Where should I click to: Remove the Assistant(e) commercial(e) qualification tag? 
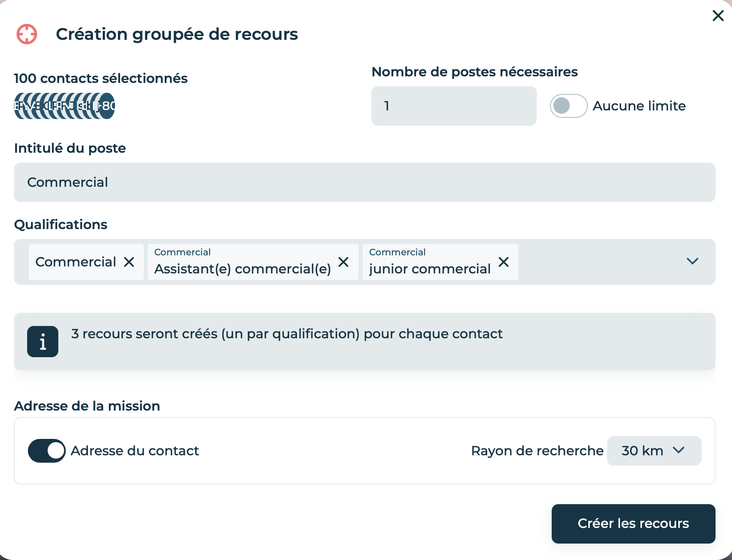(343, 262)
